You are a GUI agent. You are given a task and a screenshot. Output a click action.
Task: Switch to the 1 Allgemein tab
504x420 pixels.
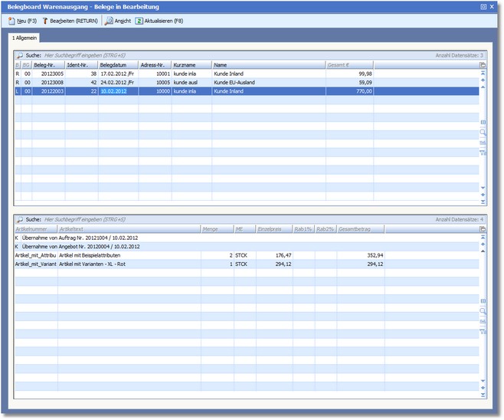pyautogui.click(x=25, y=38)
